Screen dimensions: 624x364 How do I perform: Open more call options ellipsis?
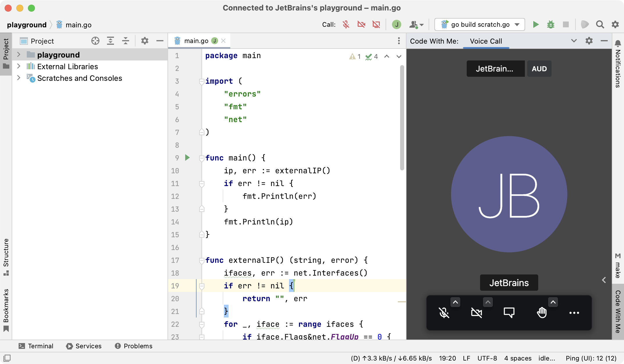tap(574, 313)
